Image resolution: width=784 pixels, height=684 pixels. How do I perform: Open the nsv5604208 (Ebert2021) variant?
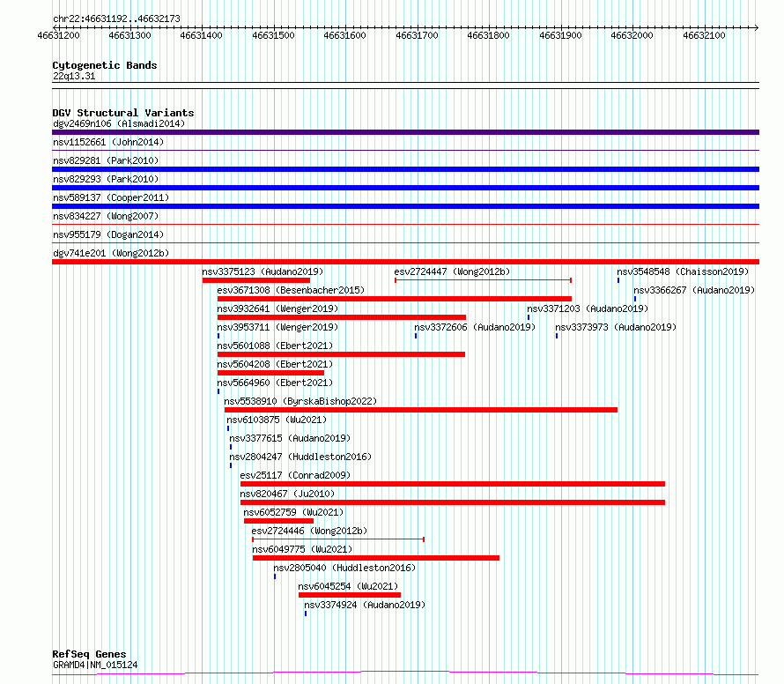coord(275,364)
